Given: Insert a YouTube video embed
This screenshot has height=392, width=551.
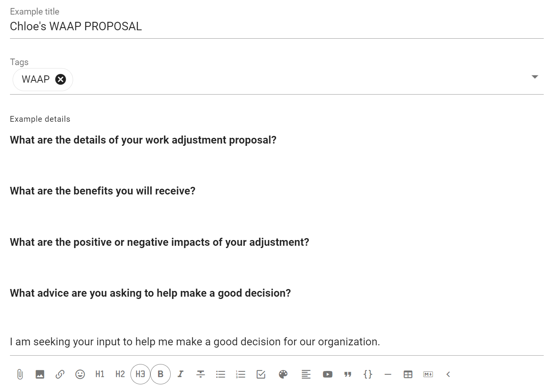Looking at the screenshot, I should pos(328,374).
